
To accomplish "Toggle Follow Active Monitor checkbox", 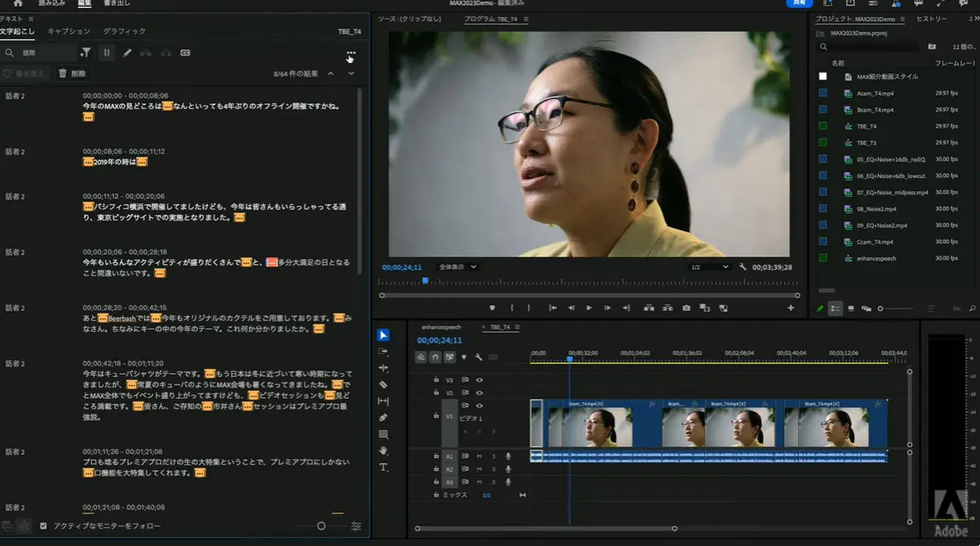I will coord(43,526).
